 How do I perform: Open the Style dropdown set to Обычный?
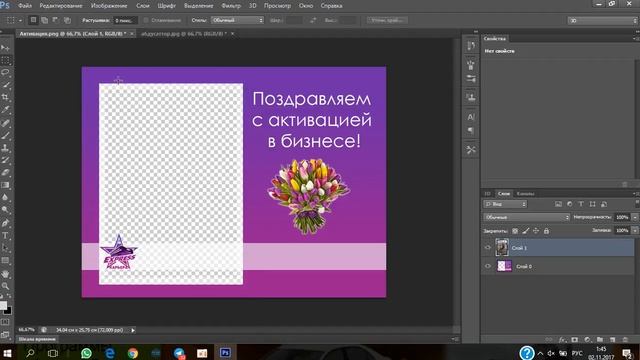237,20
